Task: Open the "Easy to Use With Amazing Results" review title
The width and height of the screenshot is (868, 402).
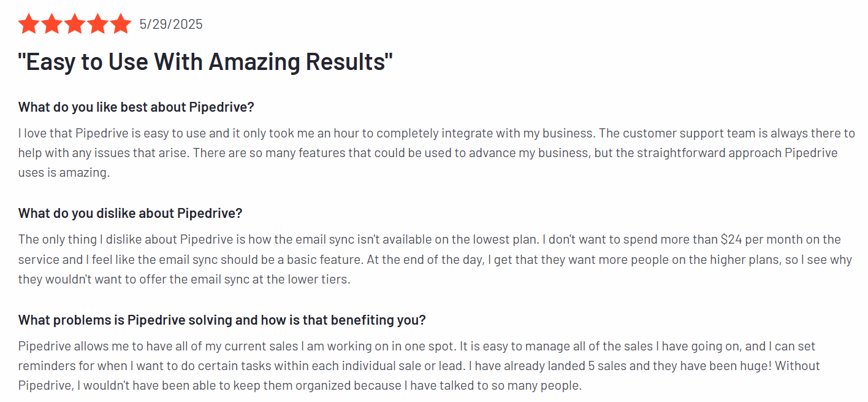Action: [x=205, y=62]
